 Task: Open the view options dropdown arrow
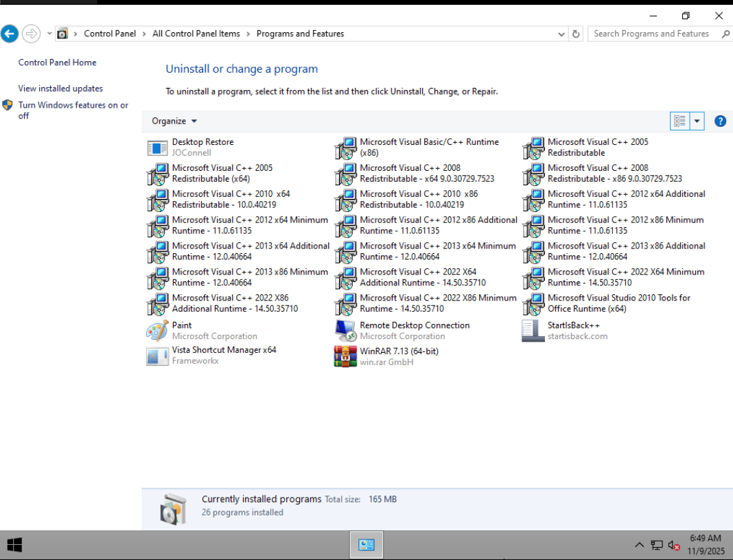[697, 121]
